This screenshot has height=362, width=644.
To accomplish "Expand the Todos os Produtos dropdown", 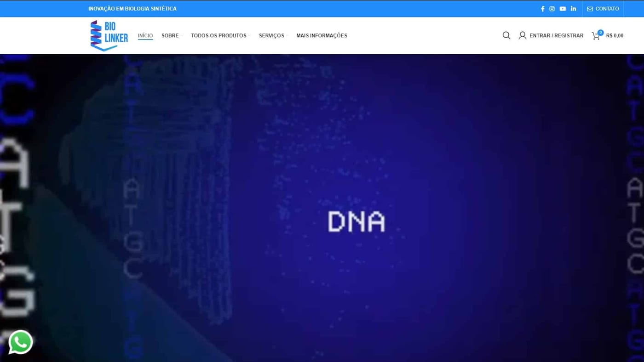I will pos(220,35).
